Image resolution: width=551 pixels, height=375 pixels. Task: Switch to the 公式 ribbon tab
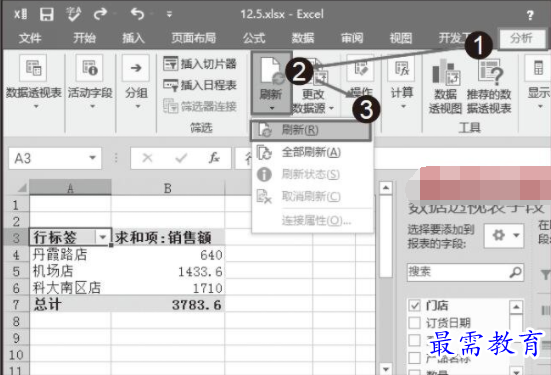(x=254, y=38)
